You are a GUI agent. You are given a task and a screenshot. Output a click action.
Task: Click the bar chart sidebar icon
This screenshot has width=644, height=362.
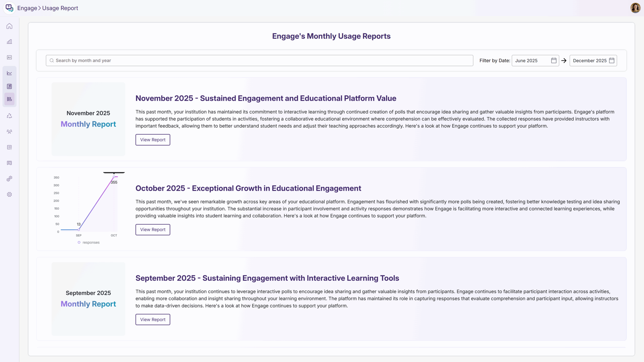click(9, 42)
